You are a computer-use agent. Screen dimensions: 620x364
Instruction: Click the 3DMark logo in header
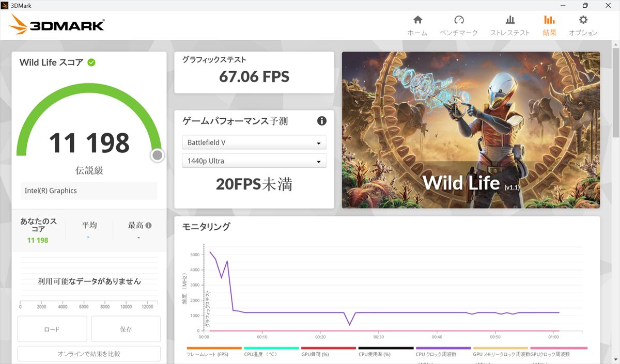57,24
